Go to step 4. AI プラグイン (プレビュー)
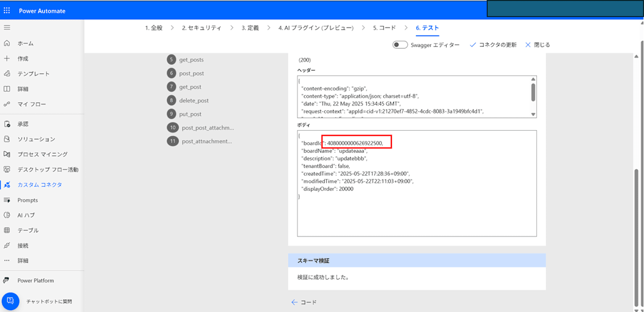This screenshot has width=644, height=312. tap(316, 28)
